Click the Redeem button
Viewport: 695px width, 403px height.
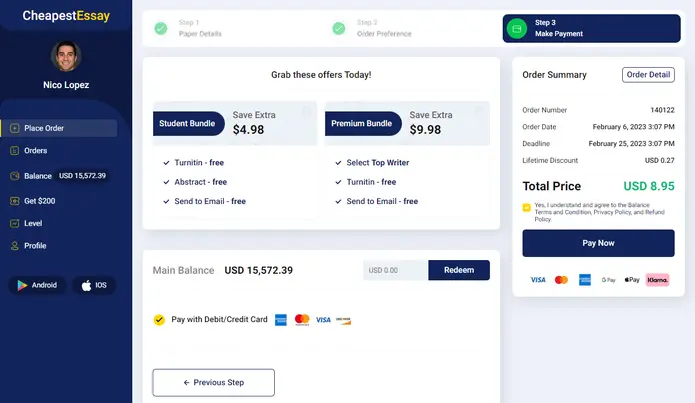tap(459, 270)
